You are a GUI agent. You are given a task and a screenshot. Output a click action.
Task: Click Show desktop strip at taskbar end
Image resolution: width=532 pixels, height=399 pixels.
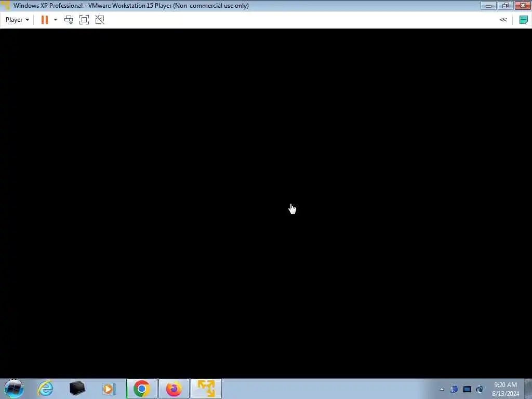(528, 389)
